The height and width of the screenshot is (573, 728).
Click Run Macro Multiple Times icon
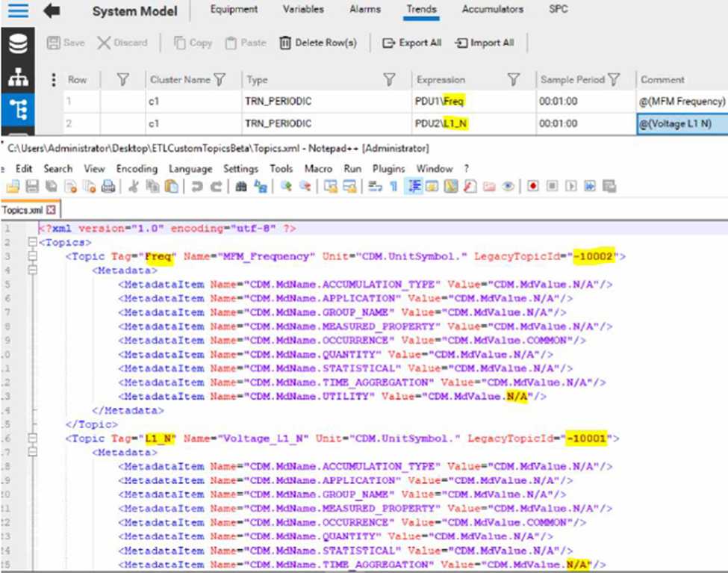[x=590, y=187]
